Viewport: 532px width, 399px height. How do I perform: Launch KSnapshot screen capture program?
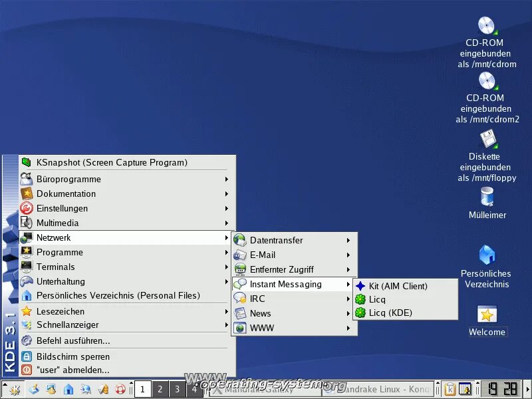coord(127,162)
